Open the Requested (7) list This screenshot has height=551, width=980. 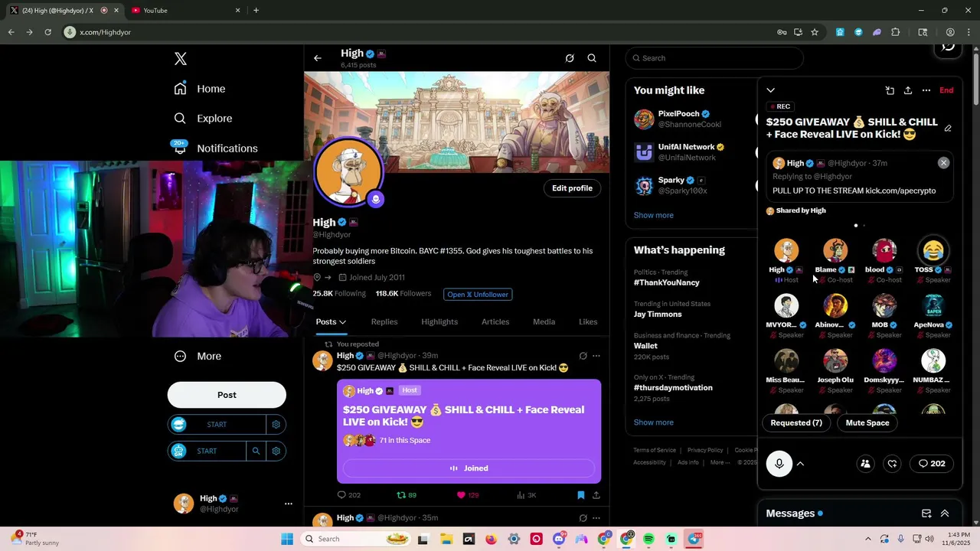click(796, 422)
